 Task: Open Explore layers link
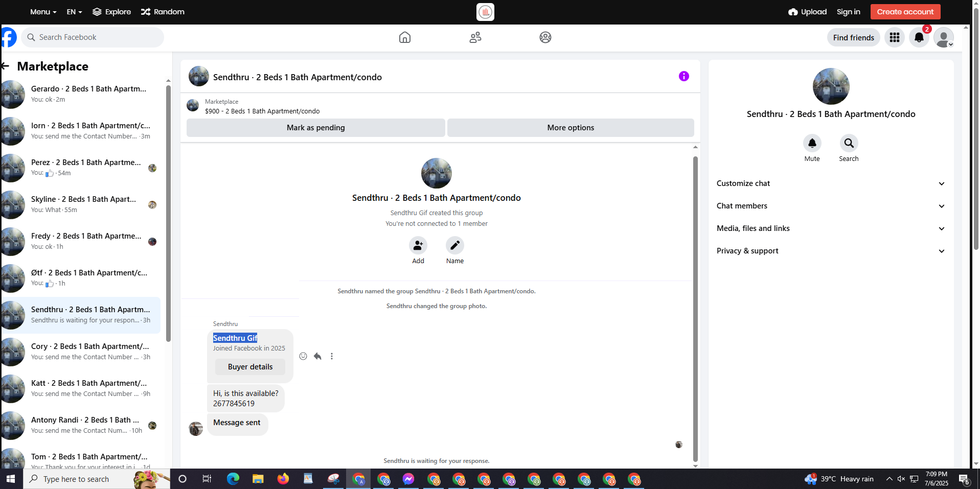(111, 12)
